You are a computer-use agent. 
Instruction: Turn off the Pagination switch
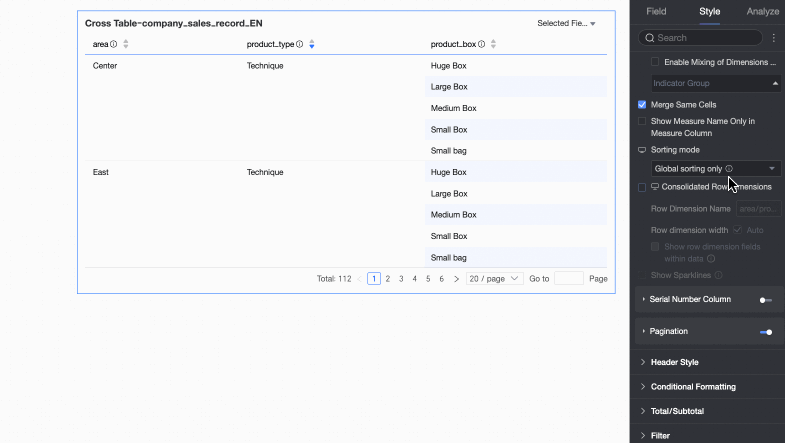(x=765, y=332)
